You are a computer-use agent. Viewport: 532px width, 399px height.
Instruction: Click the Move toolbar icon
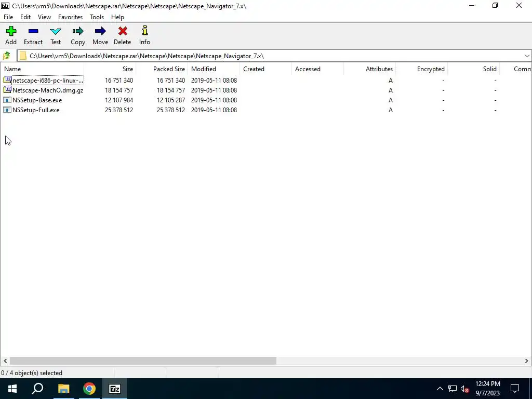(x=100, y=32)
